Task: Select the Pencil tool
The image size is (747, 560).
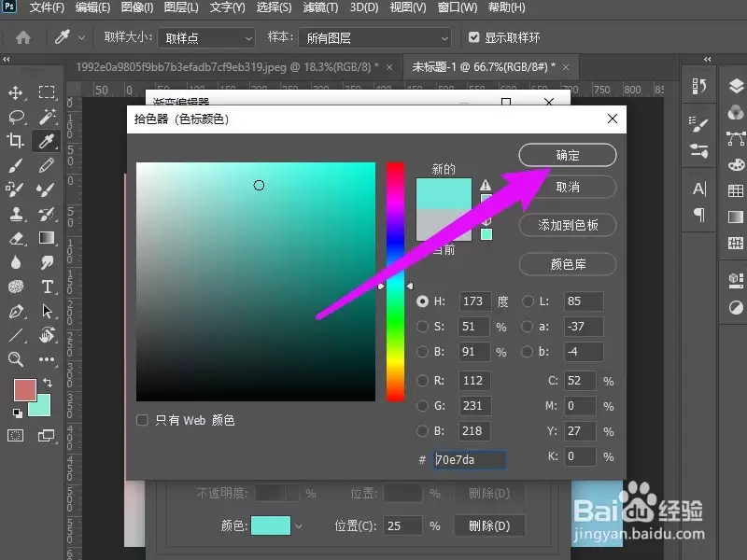Action: tap(46, 165)
